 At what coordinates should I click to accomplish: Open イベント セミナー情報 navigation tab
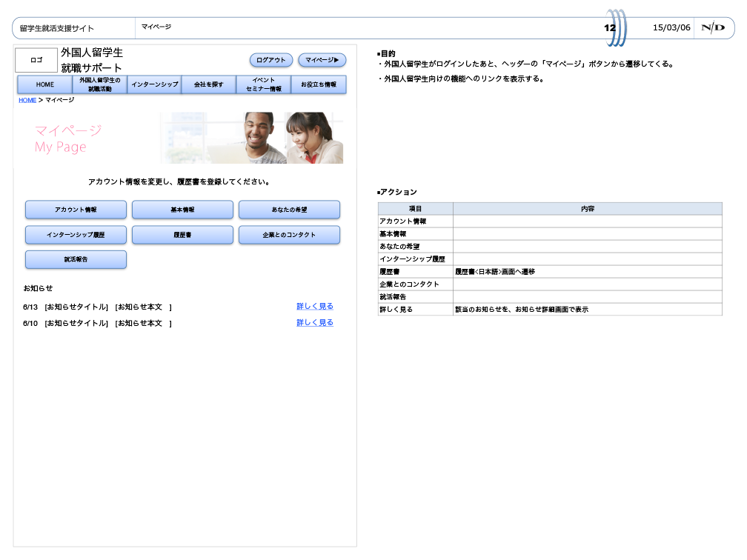pyautogui.click(x=263, y=84)
